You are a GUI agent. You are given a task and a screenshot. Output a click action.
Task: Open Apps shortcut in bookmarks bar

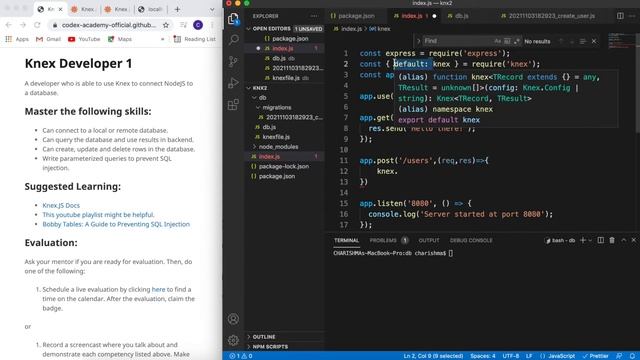[17, 39]
